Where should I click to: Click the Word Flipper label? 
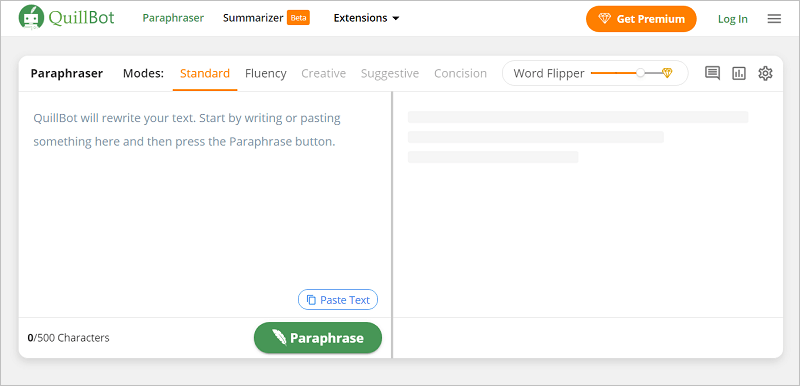tap(548, 73)
